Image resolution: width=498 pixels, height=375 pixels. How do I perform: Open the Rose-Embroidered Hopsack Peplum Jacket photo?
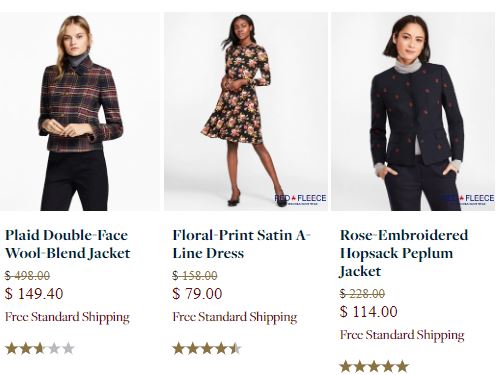tap(413, 112)
